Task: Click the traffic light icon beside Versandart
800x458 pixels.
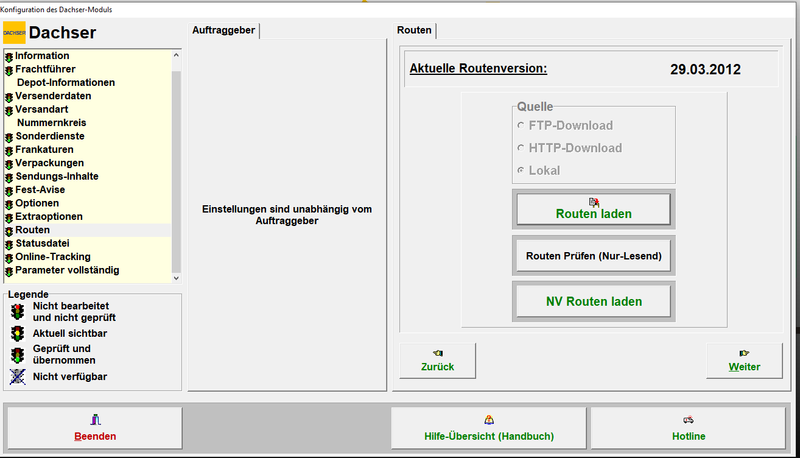Action: (9, 110)
